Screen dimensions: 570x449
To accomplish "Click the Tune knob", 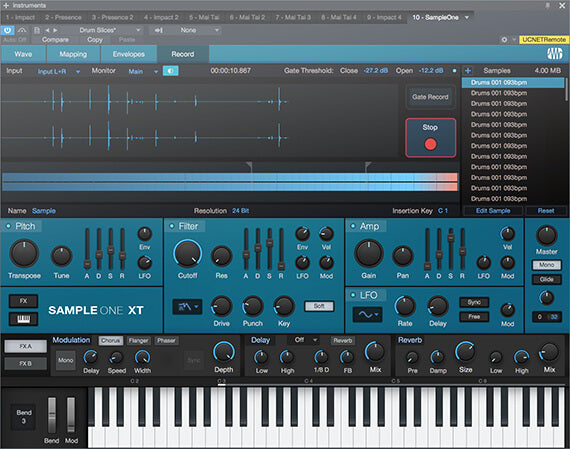I will [x=61, y=256].
